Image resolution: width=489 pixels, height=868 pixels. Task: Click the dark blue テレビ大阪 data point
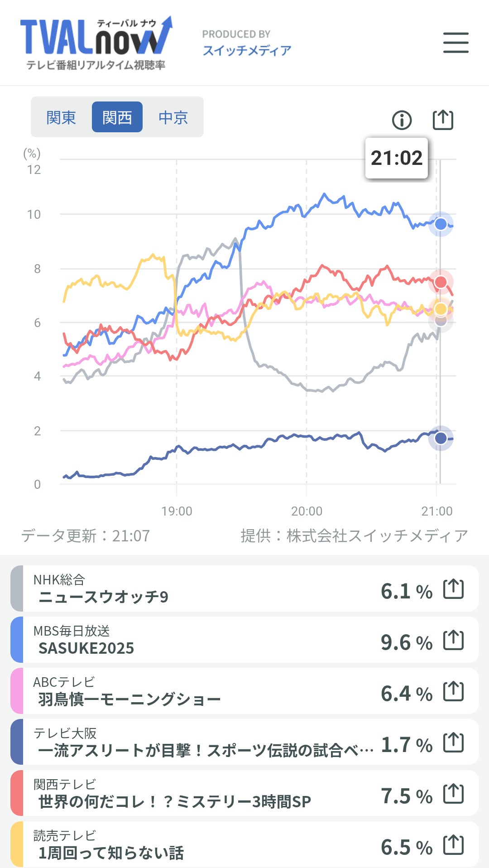pos(441,438)
